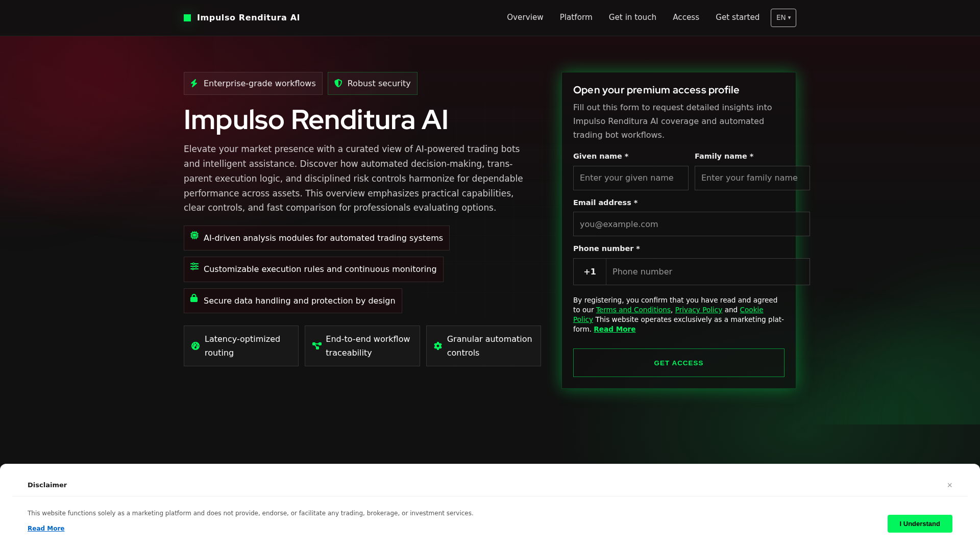The image size is (980, 551).
Task: Open the Cookie Policy link
Action: (751, 310)
